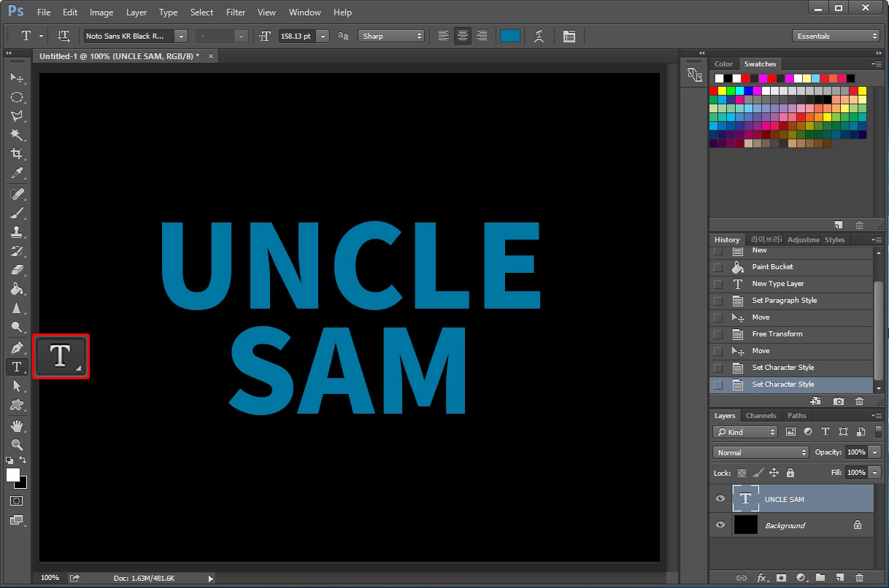Select the Hand tool
Image resolution: width=889 pixels, height=588 pixels.
click(x=16, y=426)
